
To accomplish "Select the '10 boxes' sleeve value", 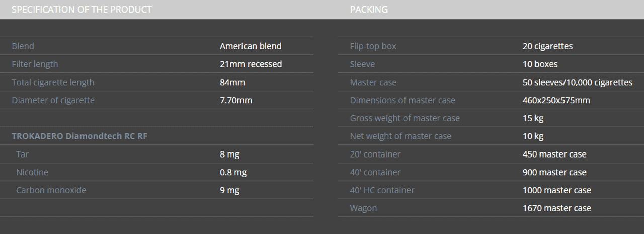I will coord(540,64).
